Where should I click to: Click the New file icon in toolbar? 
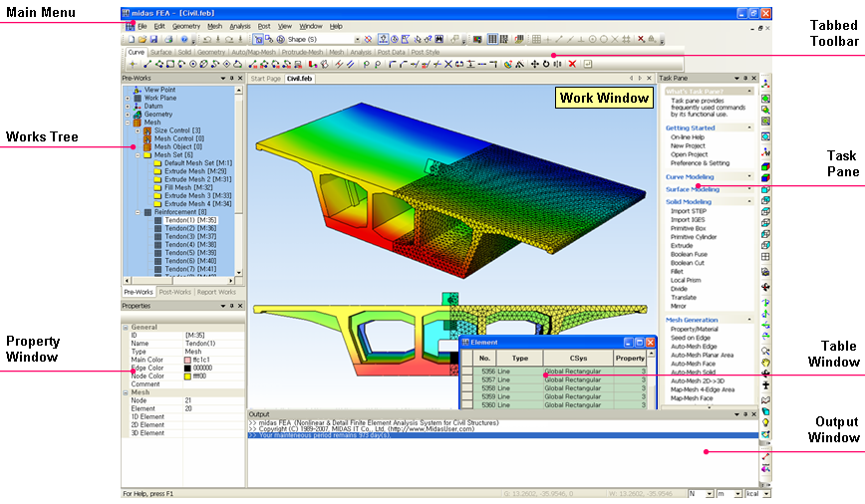pos(131,39)
